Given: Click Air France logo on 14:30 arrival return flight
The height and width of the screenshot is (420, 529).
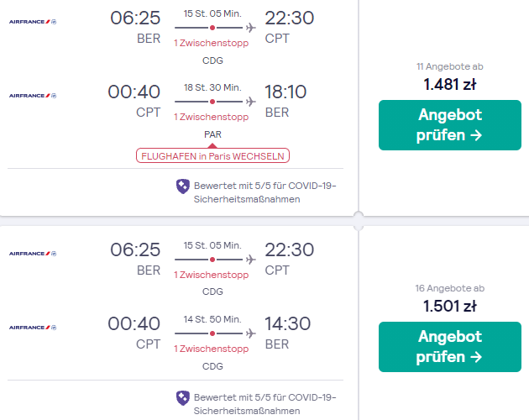Looking at the screenshot, I should click(x=33, y=328).
